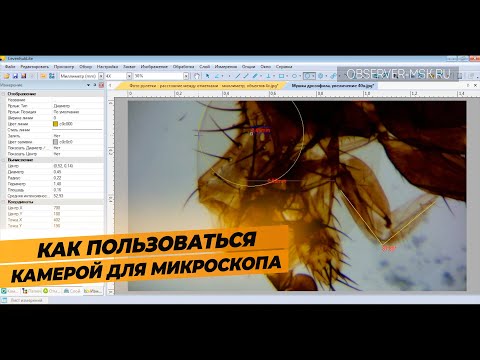Open the Настройки menu
This screenshot has height=360, width=480.
tap(107, 67)
